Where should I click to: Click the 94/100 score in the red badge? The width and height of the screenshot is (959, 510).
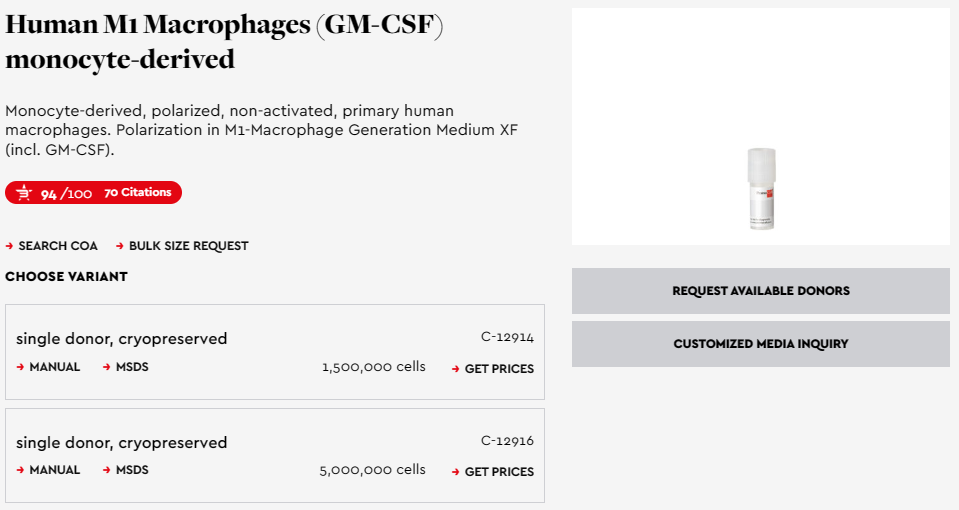[x=66, y=194]
